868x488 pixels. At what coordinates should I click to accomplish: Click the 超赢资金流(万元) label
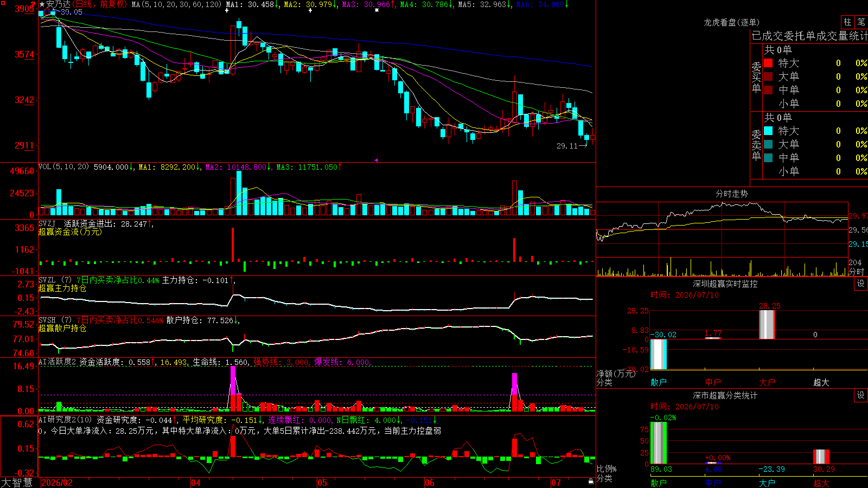click(x=70, y=232)
